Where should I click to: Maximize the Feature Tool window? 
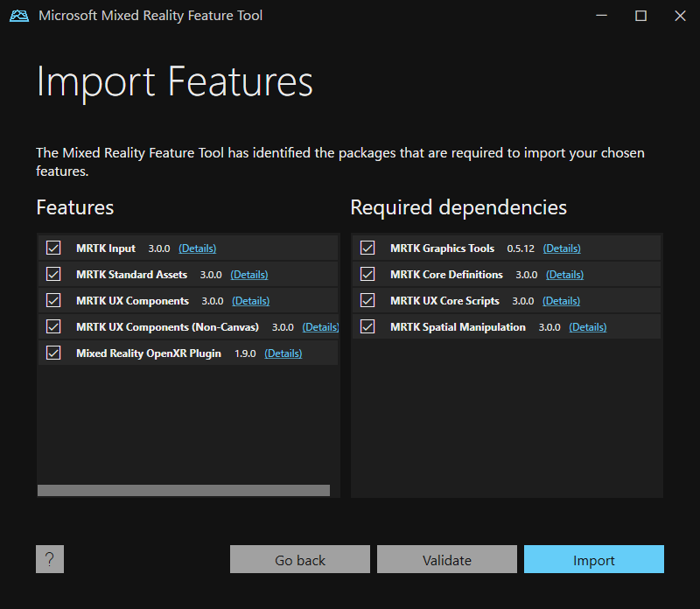641,16
